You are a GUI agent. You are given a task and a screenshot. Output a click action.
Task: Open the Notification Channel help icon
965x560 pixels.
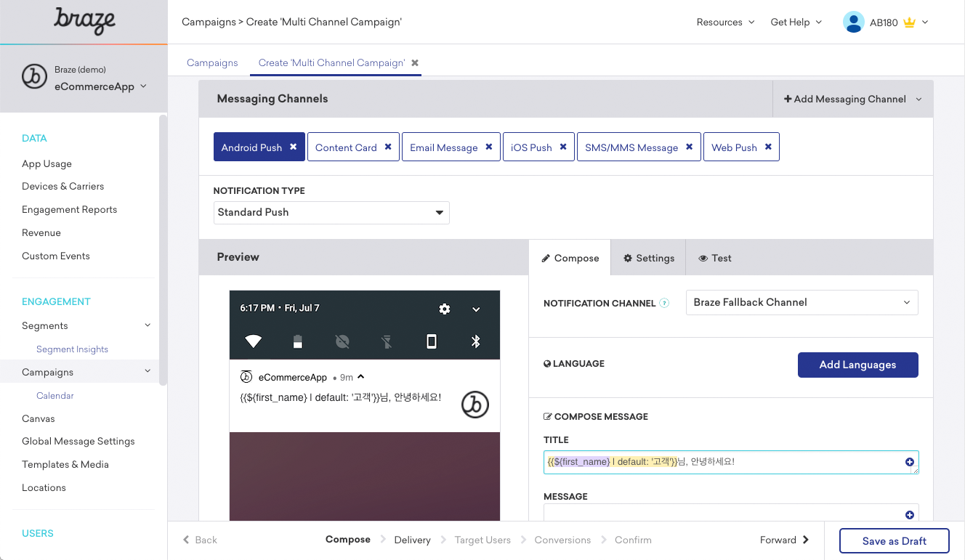[664, 303]
